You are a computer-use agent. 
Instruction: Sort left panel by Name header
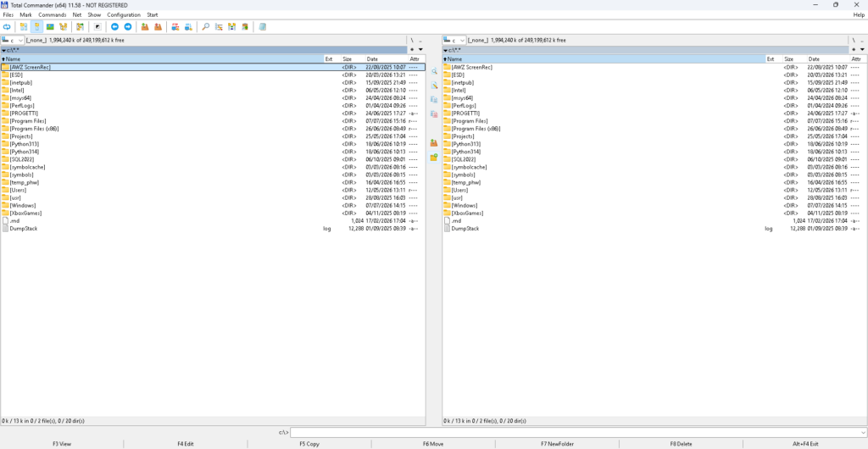point(162,58)
